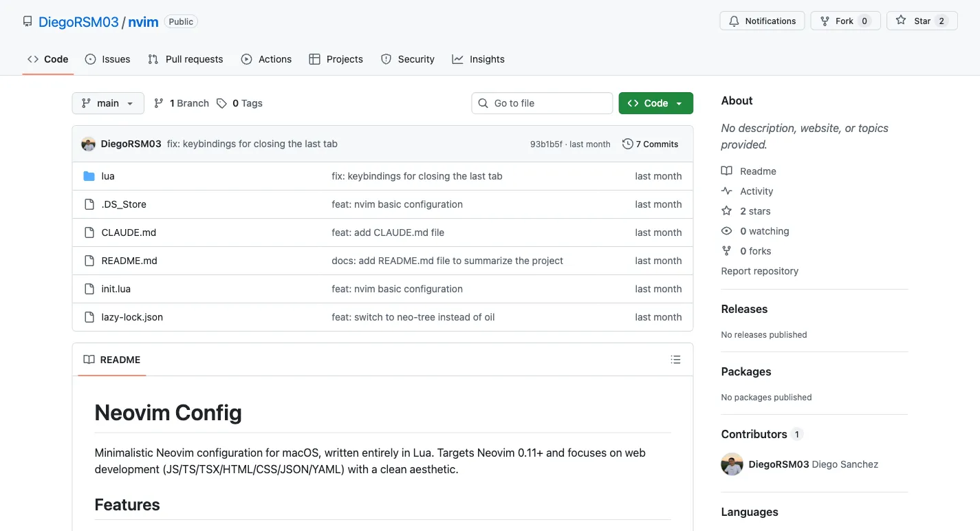Open the nvim repository name link

[143, 22]
